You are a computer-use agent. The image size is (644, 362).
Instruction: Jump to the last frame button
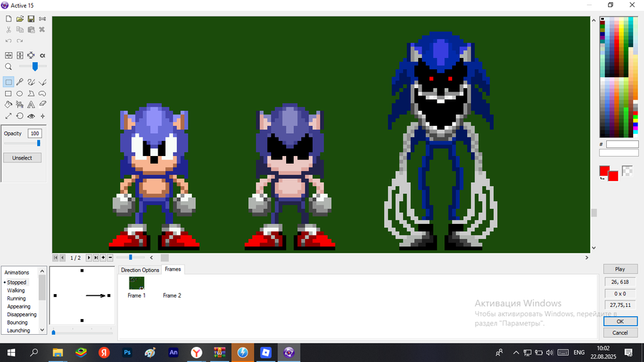[x=96, y=258]
